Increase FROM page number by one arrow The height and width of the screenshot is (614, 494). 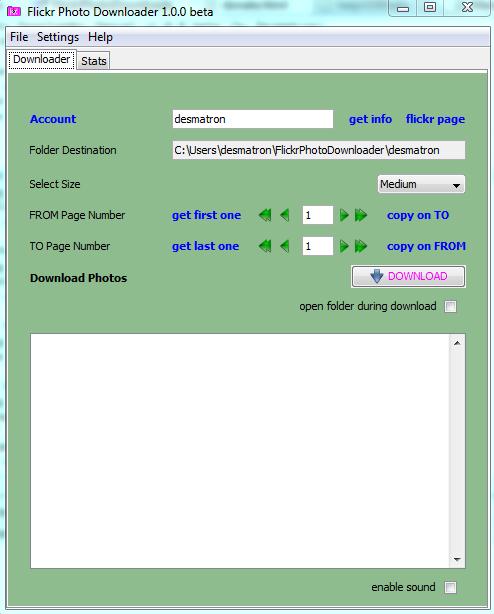pos(344,215)
